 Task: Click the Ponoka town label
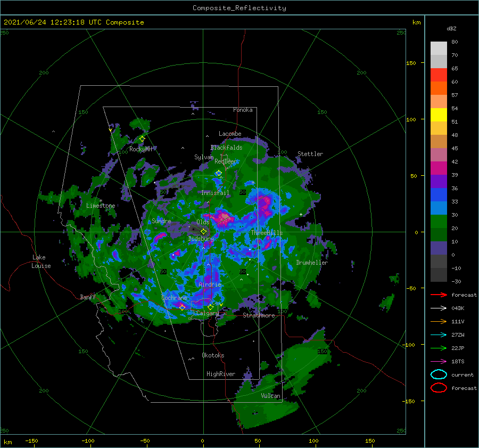pyautogui.click(x=243, y=110)
